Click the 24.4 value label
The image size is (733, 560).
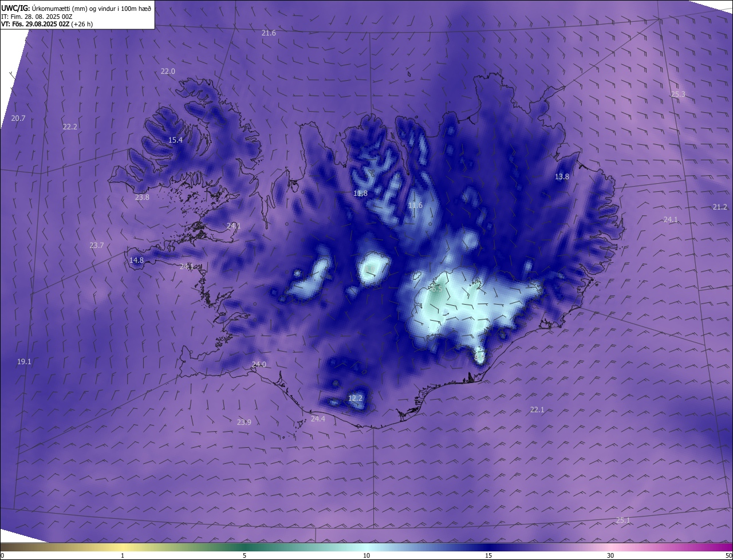(x=318, y=419)
